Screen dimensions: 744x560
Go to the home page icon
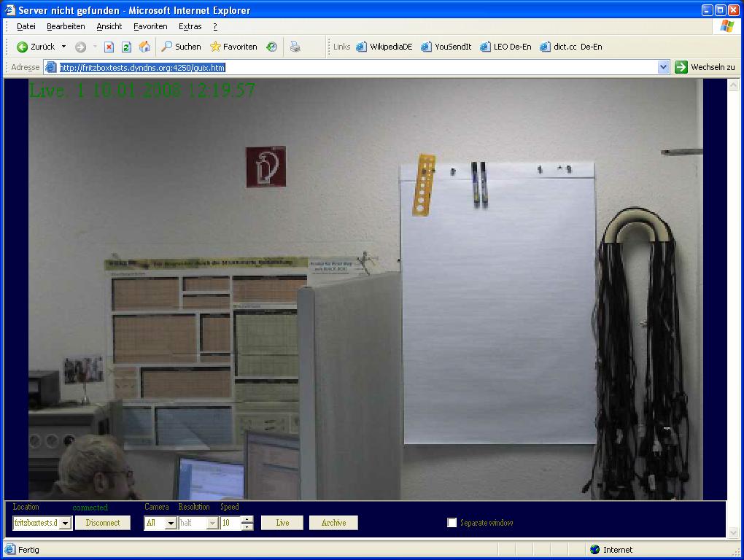(144, 47)
